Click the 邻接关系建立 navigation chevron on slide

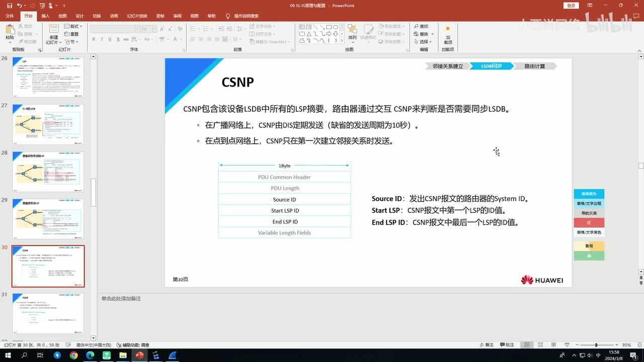coord(447,66)
